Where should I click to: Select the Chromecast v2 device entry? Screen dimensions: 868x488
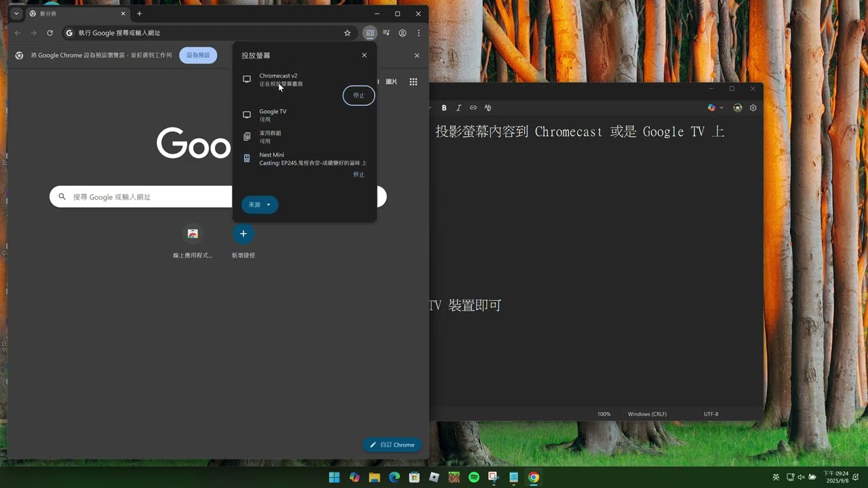[x=304, y=80]
